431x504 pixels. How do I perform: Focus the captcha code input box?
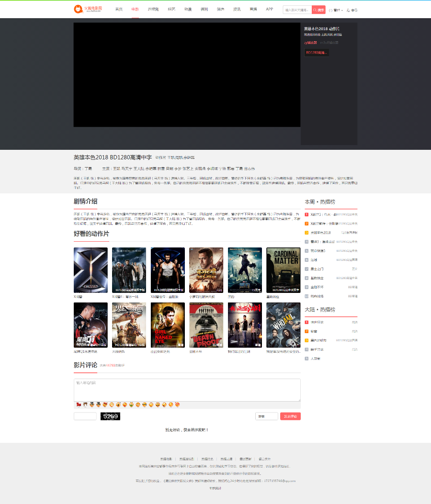tap(85, 416)
